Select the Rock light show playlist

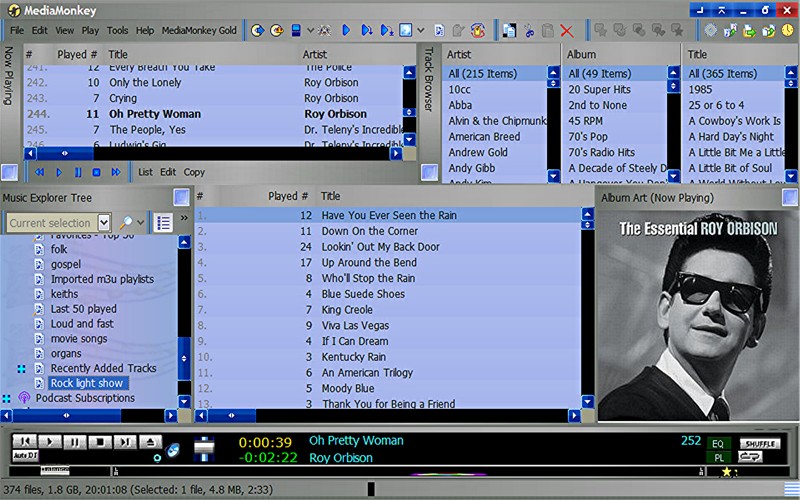tap(87, 383)
